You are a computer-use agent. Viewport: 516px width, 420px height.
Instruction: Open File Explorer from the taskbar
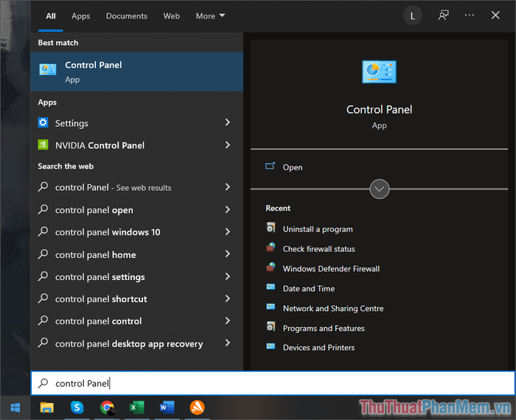point(46,407)
